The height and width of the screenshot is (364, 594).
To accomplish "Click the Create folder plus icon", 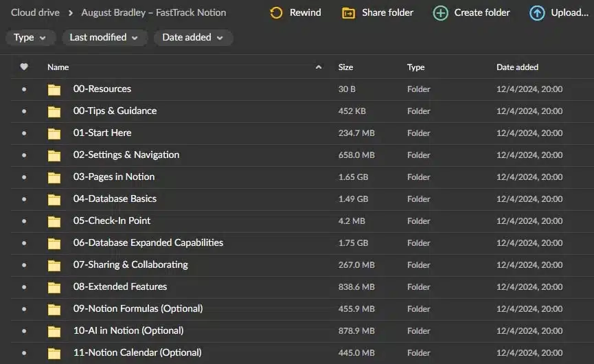I will 441,13.
